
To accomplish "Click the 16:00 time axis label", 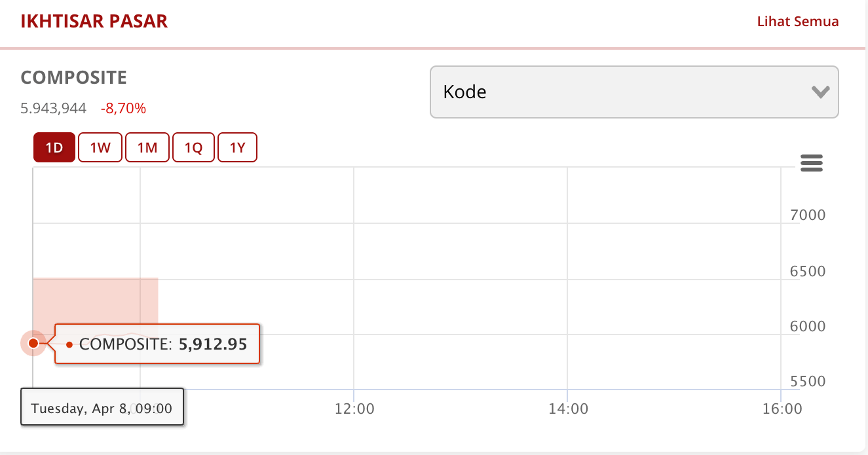I will coord(782,409).
